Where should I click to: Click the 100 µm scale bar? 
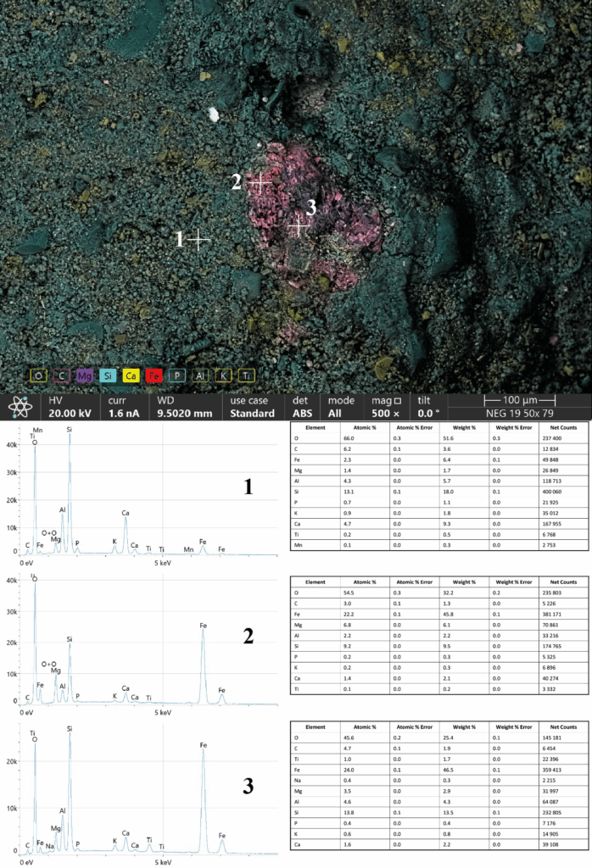pos(519,399)
